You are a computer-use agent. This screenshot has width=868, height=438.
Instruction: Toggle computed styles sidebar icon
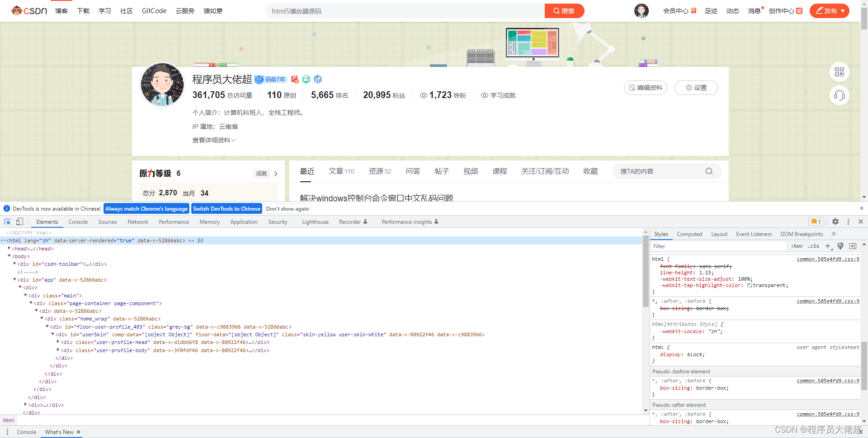pos(853,246)
